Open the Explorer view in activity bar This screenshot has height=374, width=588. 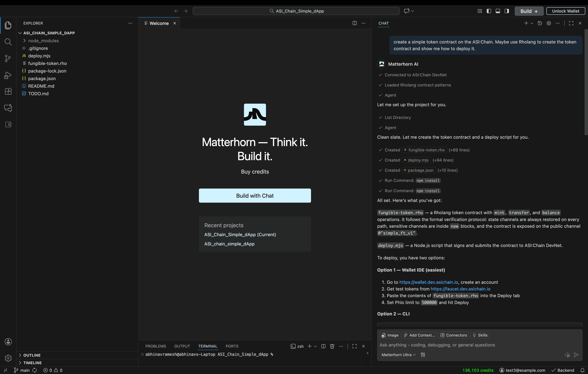tap(8, 25)
